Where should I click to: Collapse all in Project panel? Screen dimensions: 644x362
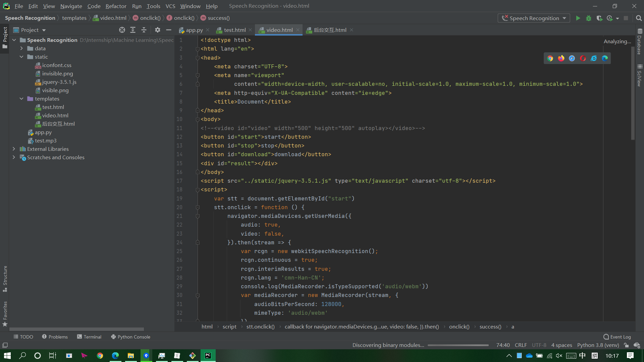coord(144,30)
